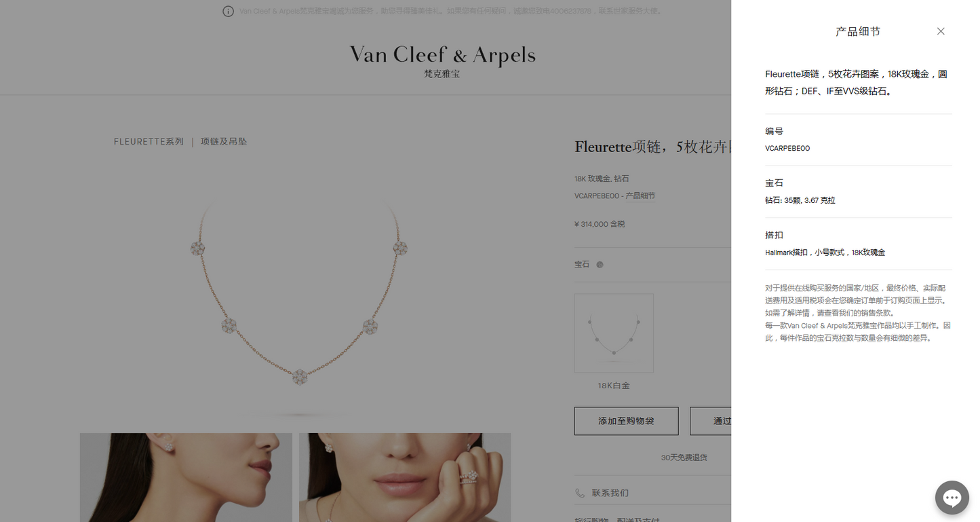Open the model profile with earring photo
Image resolution: width=980 pixels, height=522 pixels.
(186, 478)
